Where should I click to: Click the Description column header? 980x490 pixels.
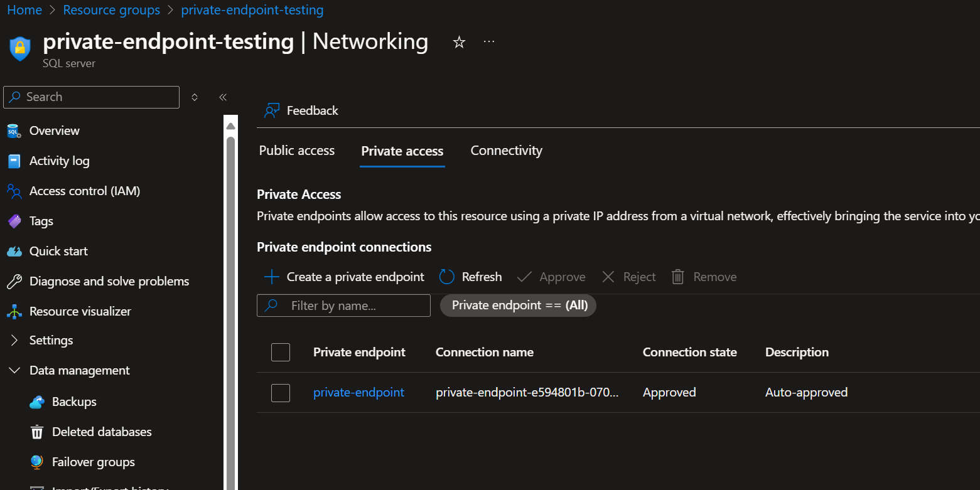pyautogui.click(x=797, y=352)
